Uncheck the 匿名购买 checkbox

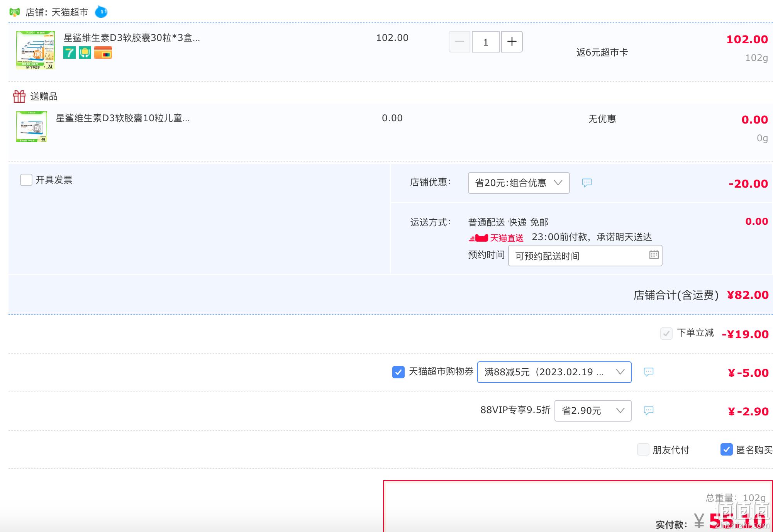[x=727, y=449]
